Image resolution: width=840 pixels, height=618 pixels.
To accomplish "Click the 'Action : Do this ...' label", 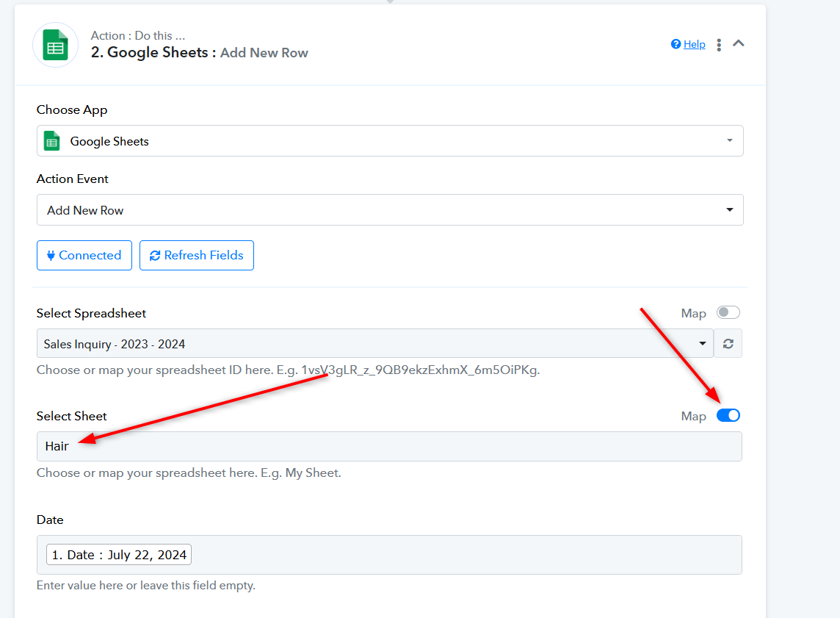I will [x=138, y=36].
